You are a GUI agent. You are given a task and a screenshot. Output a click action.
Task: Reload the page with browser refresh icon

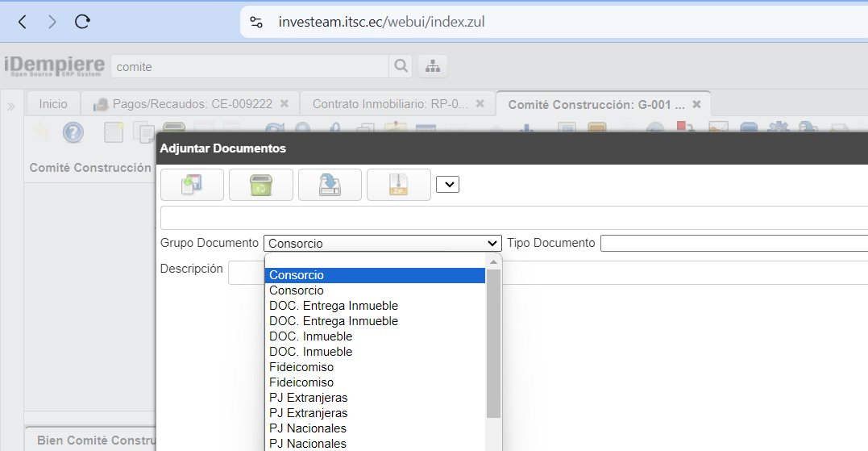[82, 22]
